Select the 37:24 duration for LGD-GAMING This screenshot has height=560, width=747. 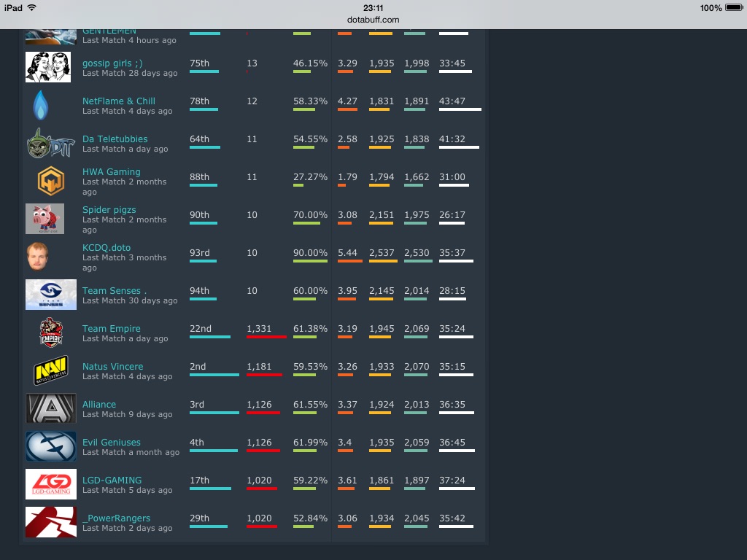tap(452, 481)
